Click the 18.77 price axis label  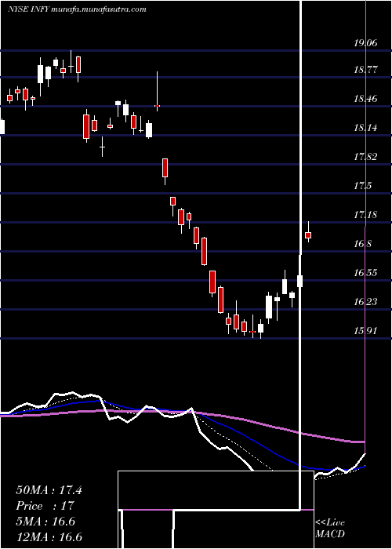click(x=365, y=69)
